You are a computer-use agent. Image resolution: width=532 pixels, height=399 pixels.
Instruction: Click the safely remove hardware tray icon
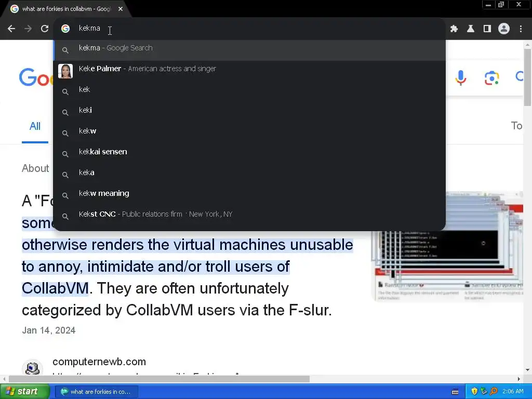point(484,392)
